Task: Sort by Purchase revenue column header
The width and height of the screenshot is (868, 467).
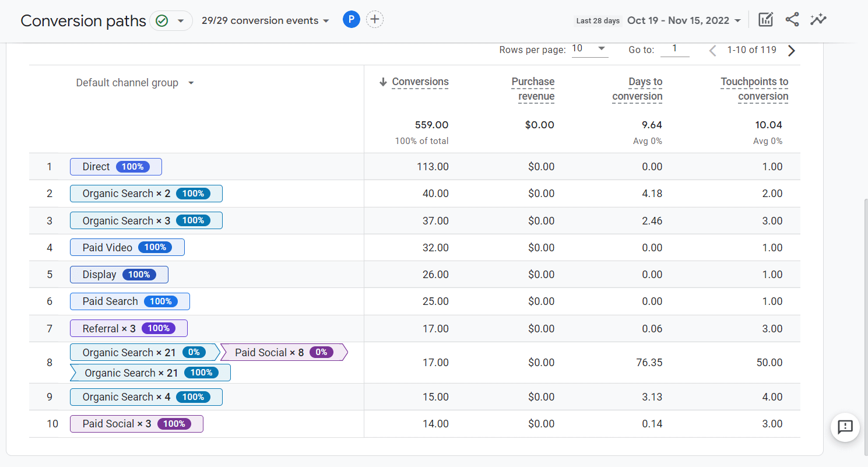Action: pyautogui.click(x=533, y=89)
